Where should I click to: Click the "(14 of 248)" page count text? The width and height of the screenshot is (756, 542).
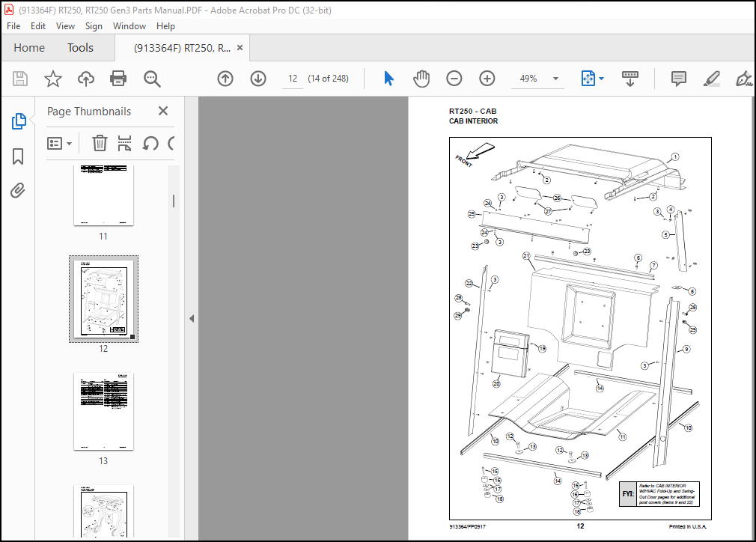click(328, 79)
